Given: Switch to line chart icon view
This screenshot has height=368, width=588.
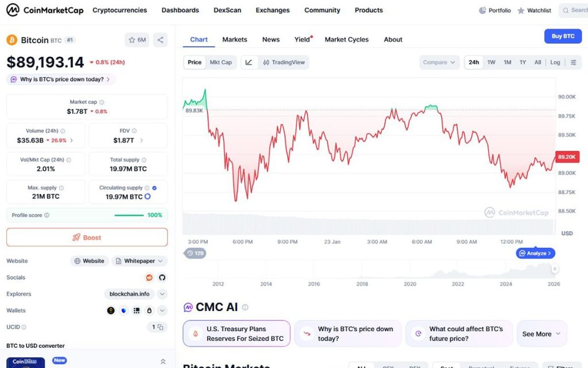Looking at the screenshot, I should (x=249, y=63).
